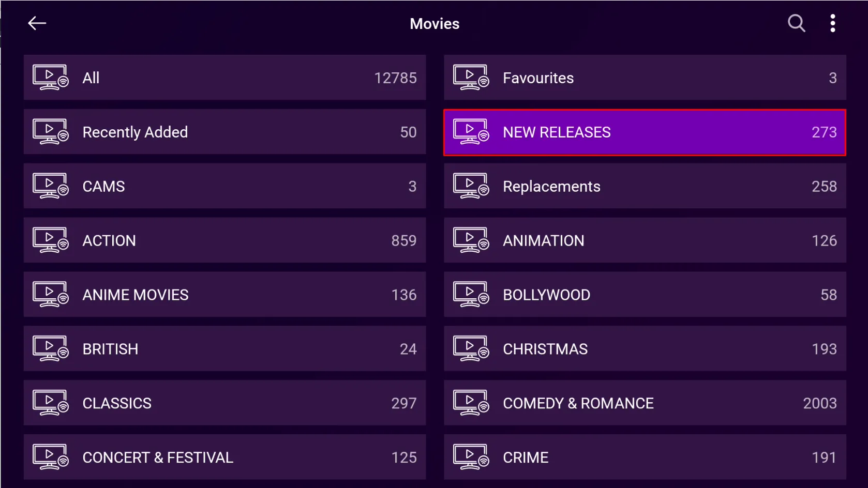Image resolution: width=868 pixels, height=488 pixels.
Task: Select the Recently Added category
Action: pos(225,132)
